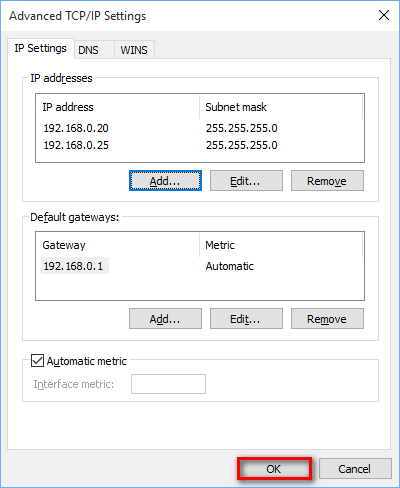Uncheck the Automatic metric checkbox
The image size is (400, 488).
tap(37, 361)
